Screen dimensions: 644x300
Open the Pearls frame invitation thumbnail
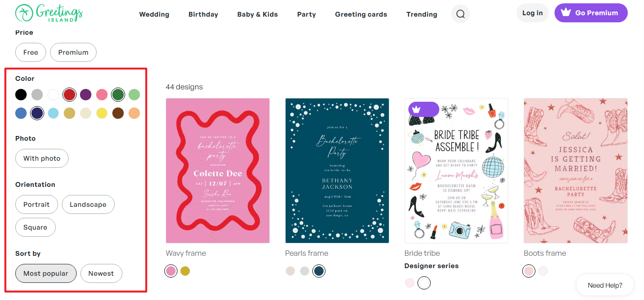point(337,170)
